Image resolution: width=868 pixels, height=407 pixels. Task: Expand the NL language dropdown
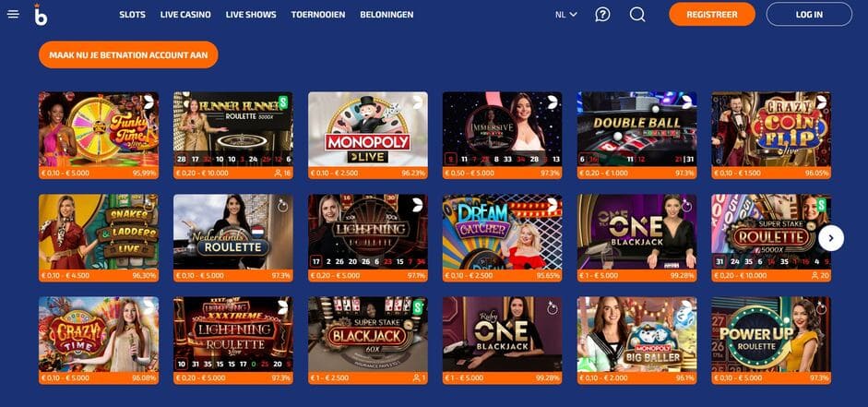click(x=566, y=15)
